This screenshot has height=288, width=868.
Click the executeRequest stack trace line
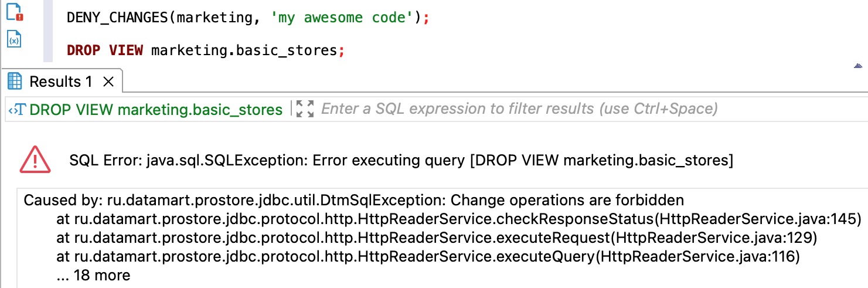pyautogui.click(x=436, y=238)
